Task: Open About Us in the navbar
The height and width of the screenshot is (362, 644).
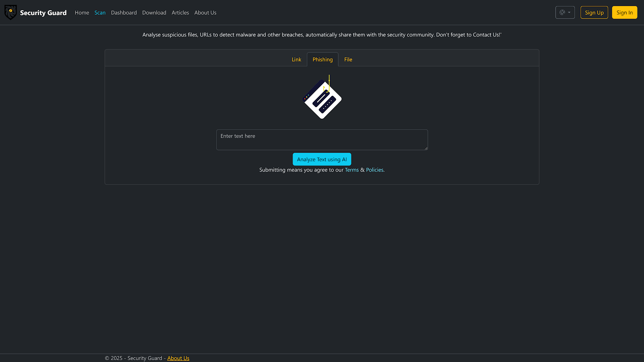Action: coord(205,13)
